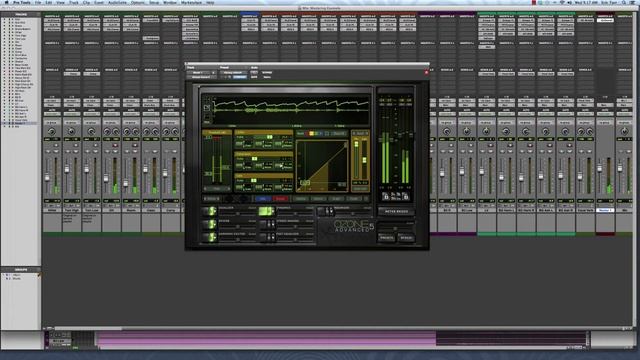
Task: Click the blue Solo button in Ozone
Action: point(263,198)
